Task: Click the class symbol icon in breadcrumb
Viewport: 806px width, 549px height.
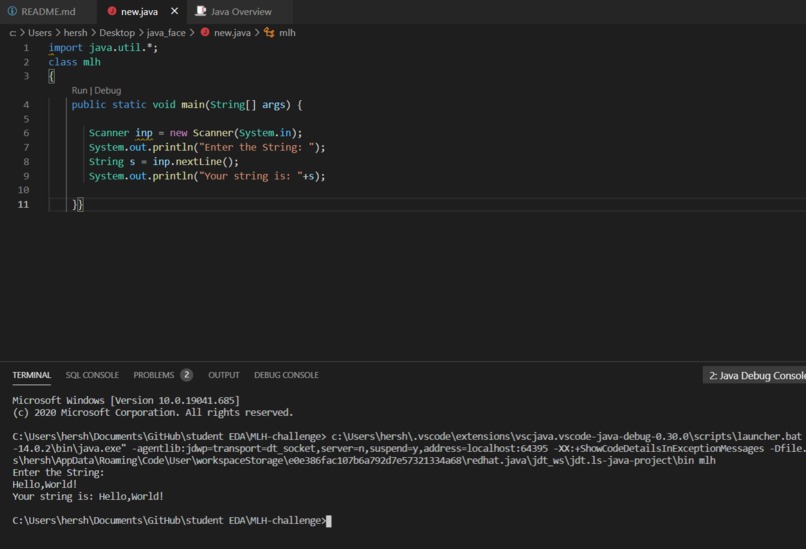Action: pos(269,32)
